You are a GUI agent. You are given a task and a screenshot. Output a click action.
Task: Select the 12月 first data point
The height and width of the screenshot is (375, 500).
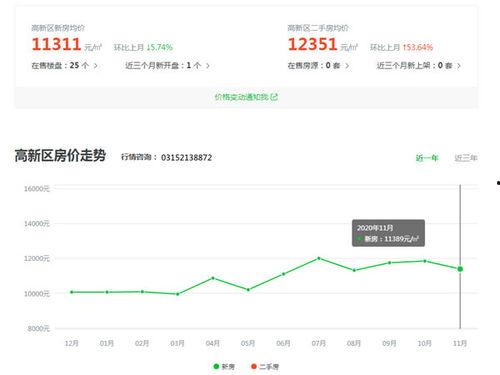[x=72, y=292]
